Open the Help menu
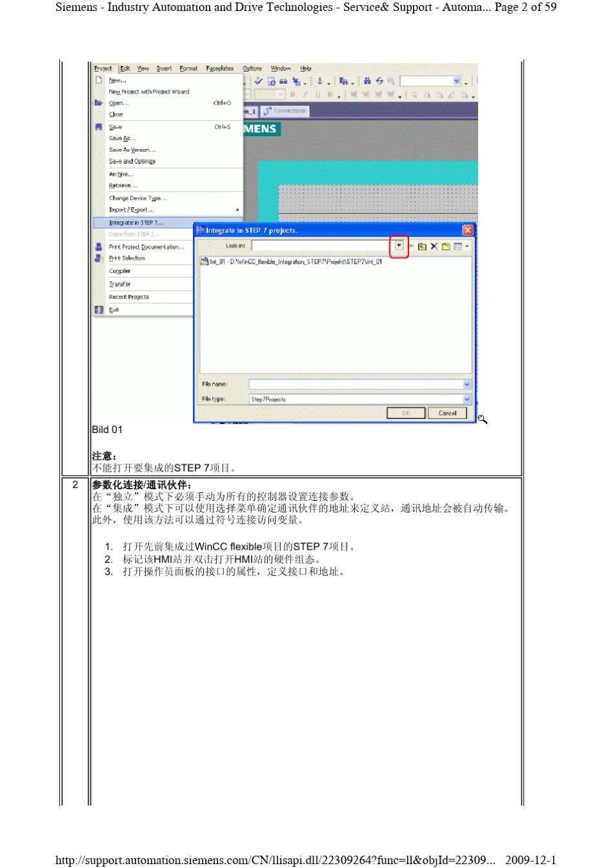Viewport: 613px width, 868px height. pyautogui.click(x=306, y=68)
